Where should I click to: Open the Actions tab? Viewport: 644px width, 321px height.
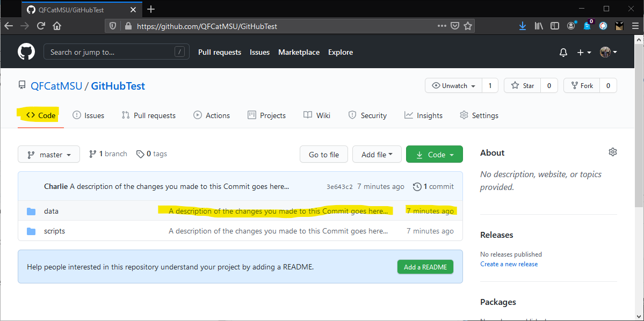pyautogui.click(x=212, y=115)
